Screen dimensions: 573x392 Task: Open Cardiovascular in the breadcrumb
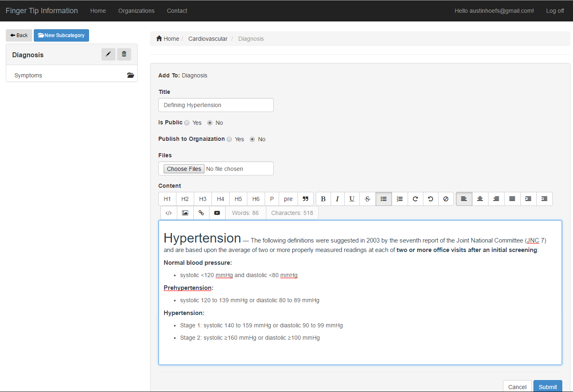pos(208,39)
